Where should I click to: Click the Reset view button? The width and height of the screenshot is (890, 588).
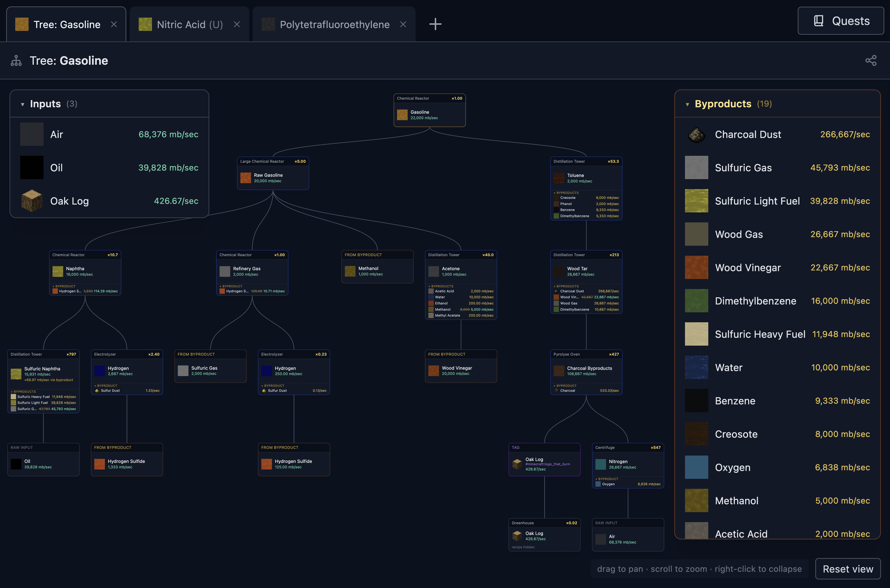click(848, 568)
